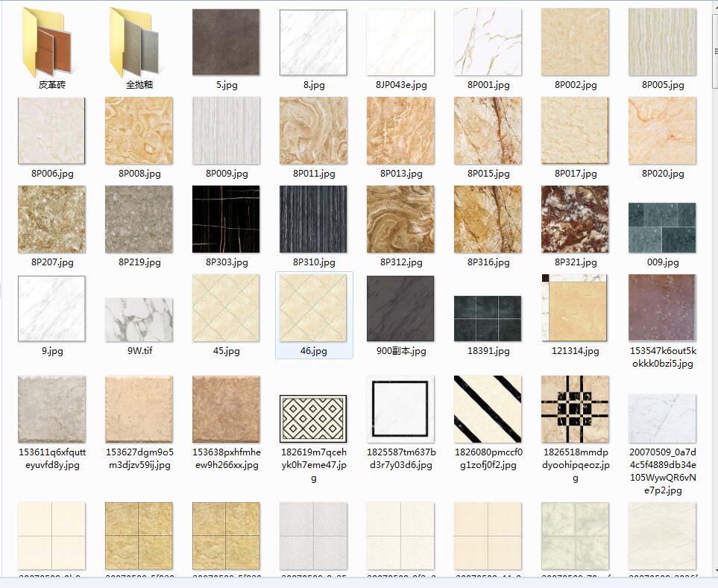Select the 8P219.jpg grey stone thumbnail
718x588 pixels.
pyautogui.click(x=139, y=219)
